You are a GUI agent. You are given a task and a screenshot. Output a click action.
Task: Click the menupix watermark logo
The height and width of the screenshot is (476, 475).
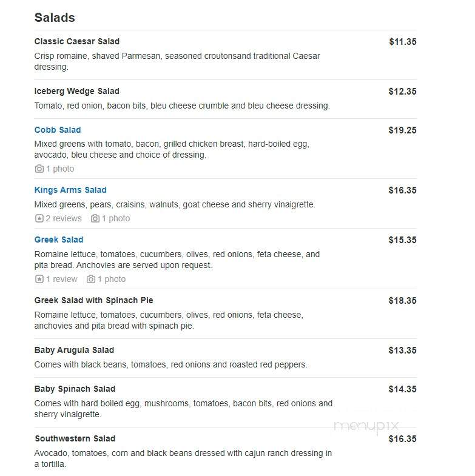click(x=366, y=426)
